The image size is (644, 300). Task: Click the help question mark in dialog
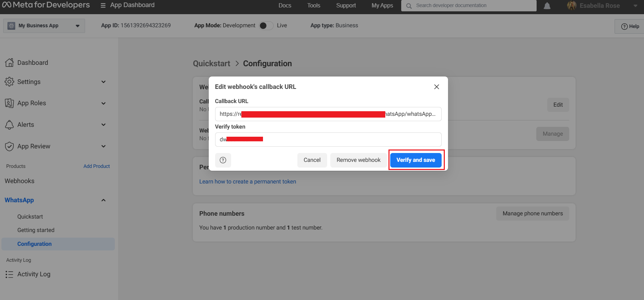click(223, 160)
